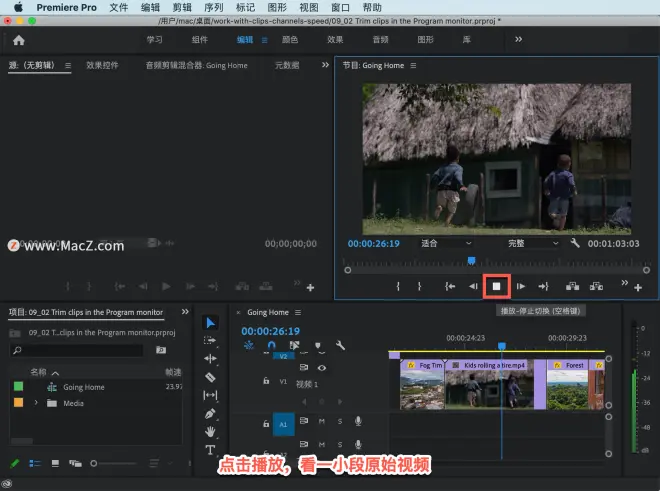Toggle snap in timeline magnet icon
Image resolution: width=660 pixels, height=491 pixels.
(x=271, y=346)
